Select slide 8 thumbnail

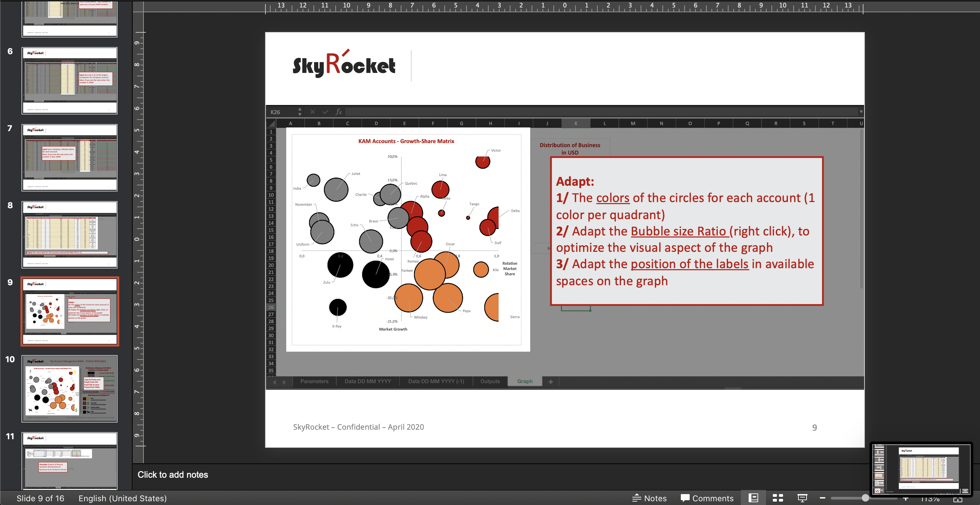70,234
